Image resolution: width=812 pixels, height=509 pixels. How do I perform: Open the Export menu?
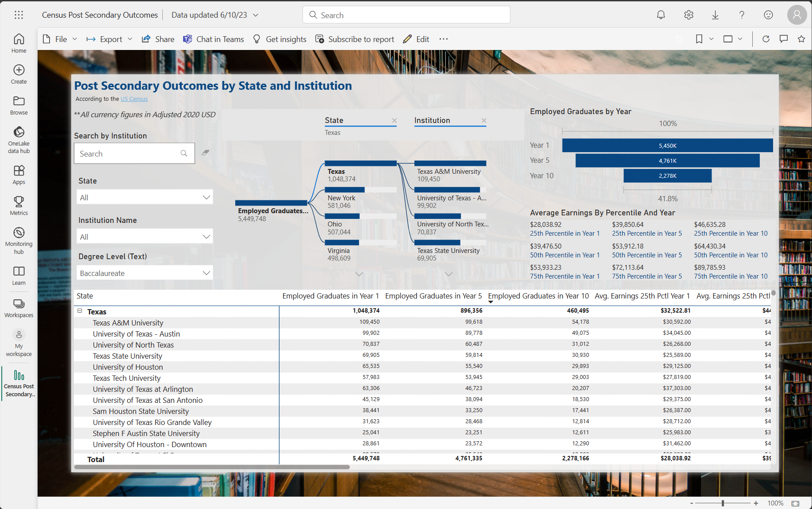110,39
